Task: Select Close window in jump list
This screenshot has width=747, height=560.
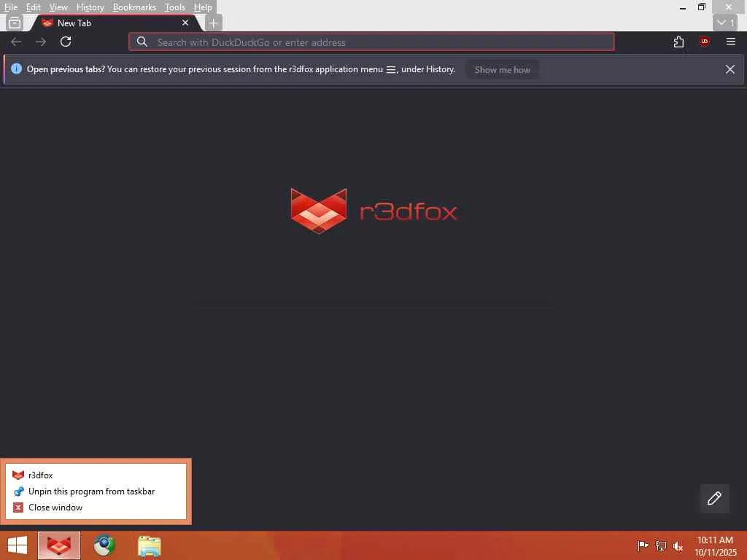Action: tap(96, 507)
